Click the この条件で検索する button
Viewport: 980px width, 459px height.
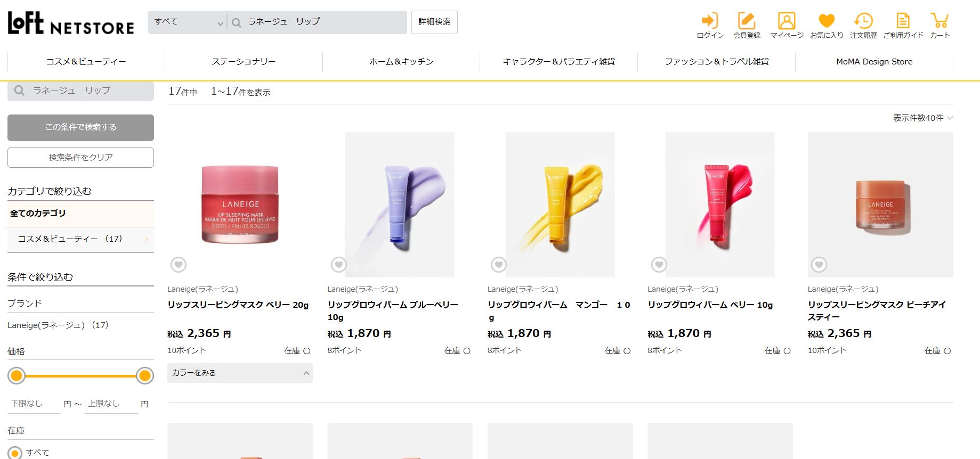click(80, 127)
